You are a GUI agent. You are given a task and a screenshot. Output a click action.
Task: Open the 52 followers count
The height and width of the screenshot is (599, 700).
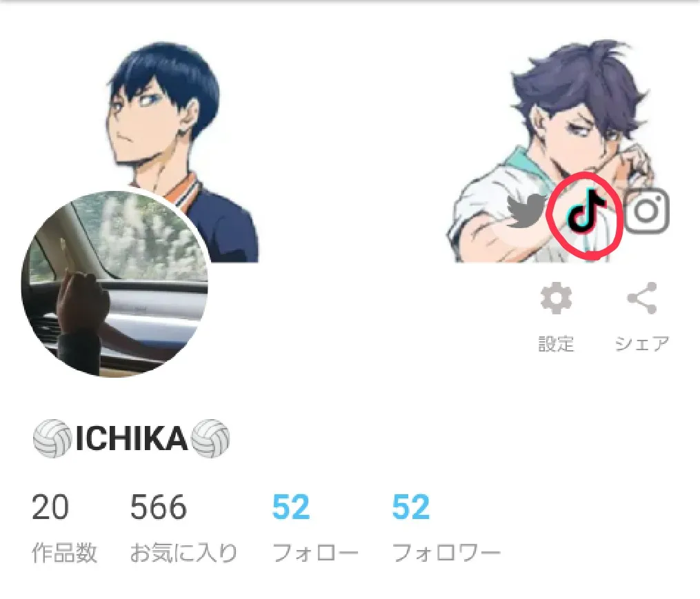[x=411, y=507]
